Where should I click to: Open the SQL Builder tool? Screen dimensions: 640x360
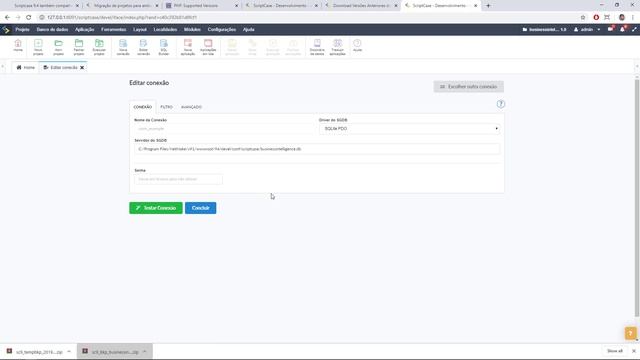(164, 47)
